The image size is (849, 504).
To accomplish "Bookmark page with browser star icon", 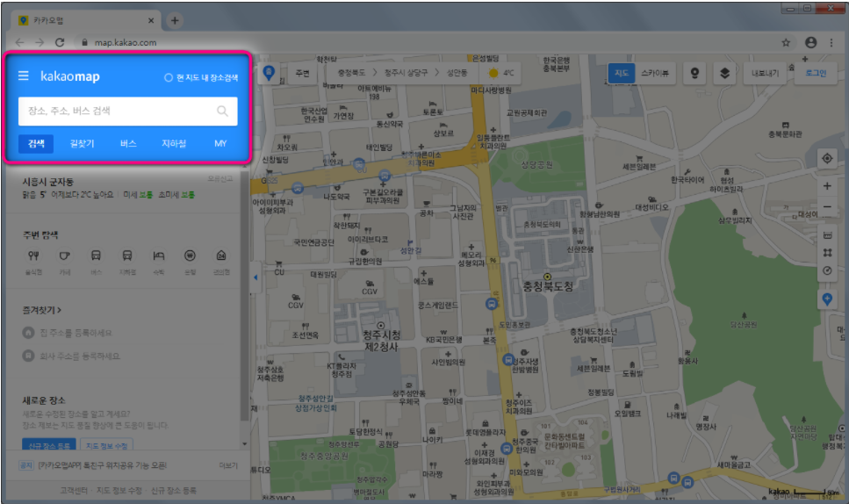I will click(786, 42).
